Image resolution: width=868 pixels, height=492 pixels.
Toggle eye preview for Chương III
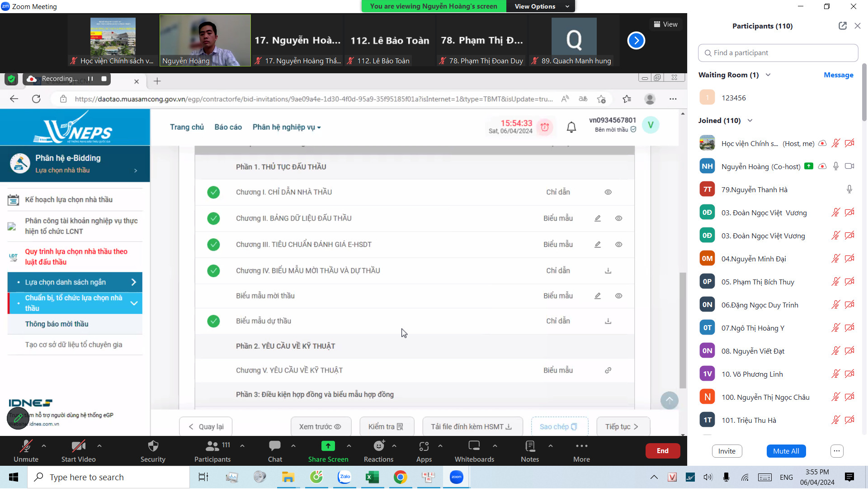[x=618, y=245]
